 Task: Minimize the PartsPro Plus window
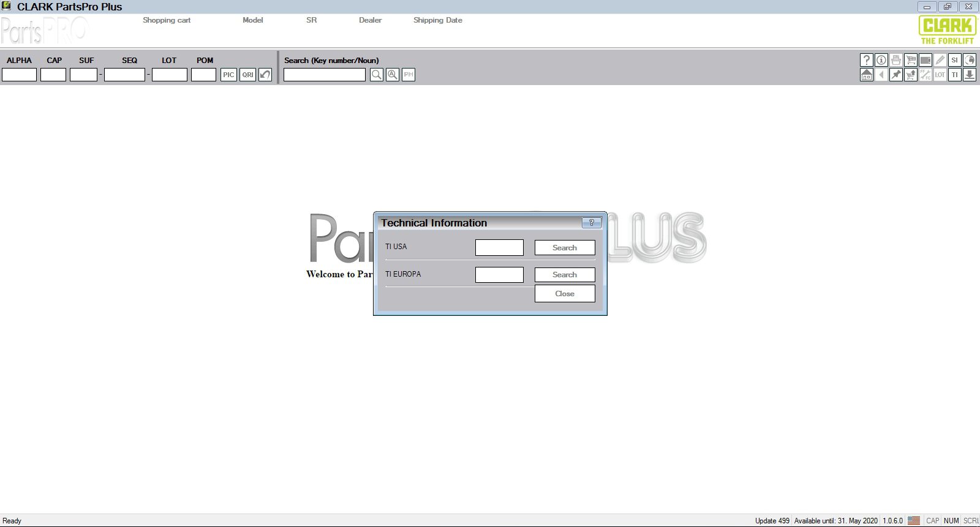(x=927, y=7)
